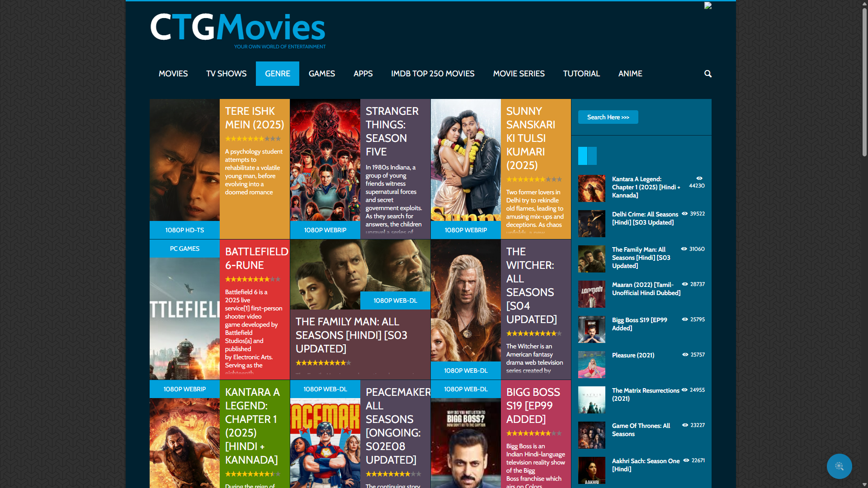Open the Aakhri Sach: Season One thumbnail

(x=591, y=470)
